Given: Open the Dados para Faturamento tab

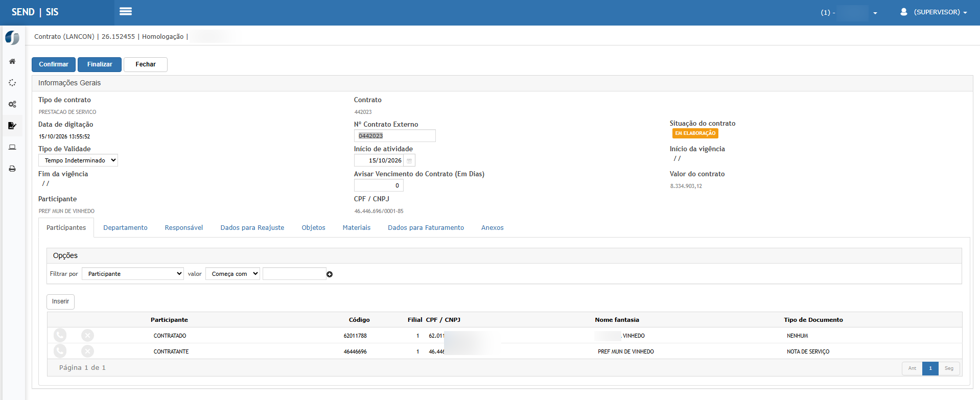Looking at the screenshot, I should point(426,228).
